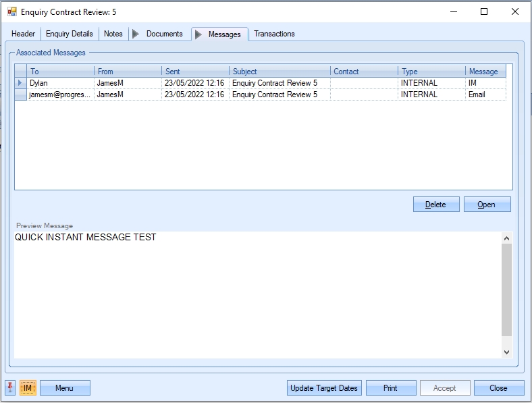
Task: Click the preview scrollbar down arrow
Action: (x=506, y=352)
